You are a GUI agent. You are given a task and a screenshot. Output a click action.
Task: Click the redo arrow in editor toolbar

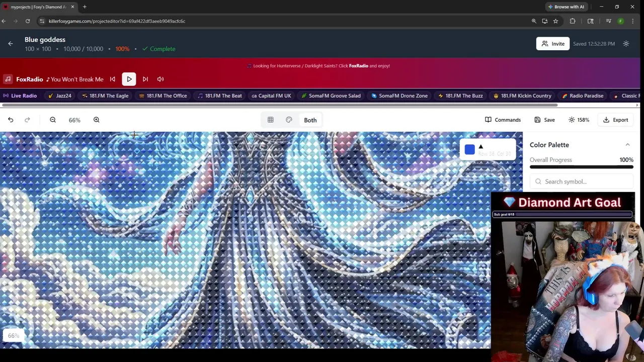pos(27,120)
